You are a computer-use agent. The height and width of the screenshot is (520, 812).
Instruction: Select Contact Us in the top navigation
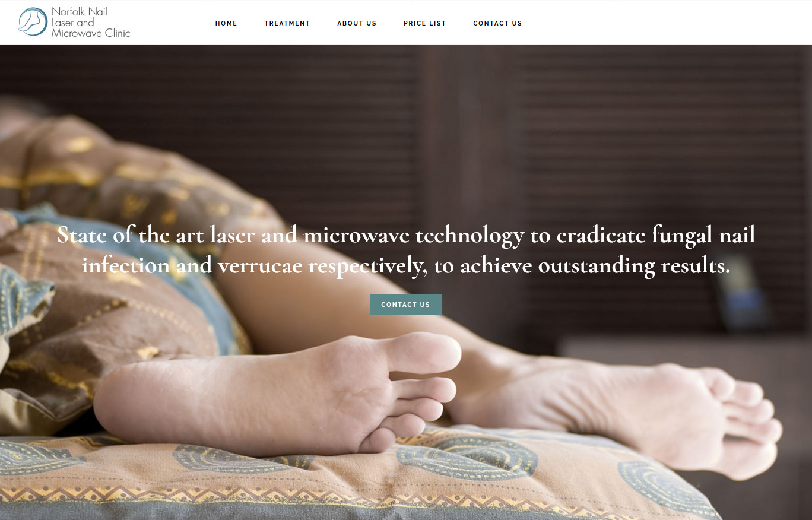click(x=497, y=23)
